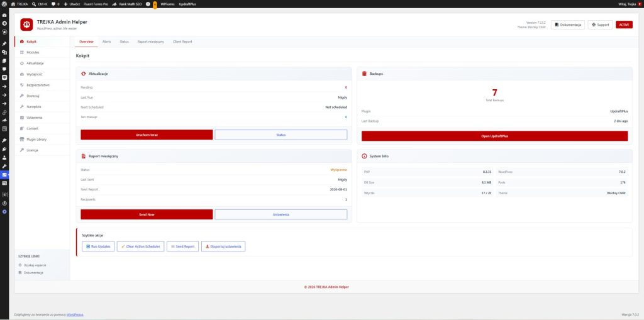Click the large 7 Total Backups number
Viewport: 644px width, 320px height.
coord(494,93)
